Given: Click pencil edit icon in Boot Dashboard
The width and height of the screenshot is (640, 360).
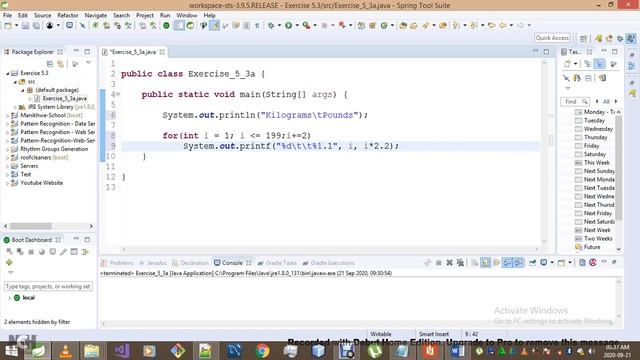Looking at the screenshot, I should pos(63,252).
